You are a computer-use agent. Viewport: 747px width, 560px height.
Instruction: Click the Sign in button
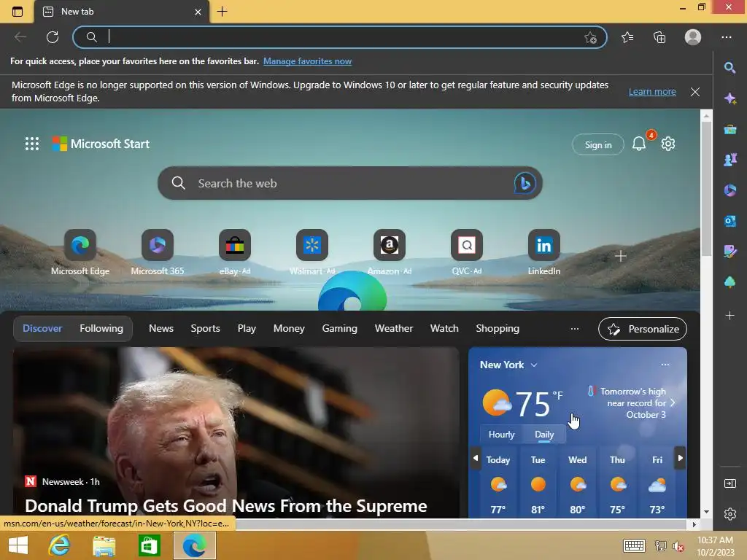tap(598, 145)
